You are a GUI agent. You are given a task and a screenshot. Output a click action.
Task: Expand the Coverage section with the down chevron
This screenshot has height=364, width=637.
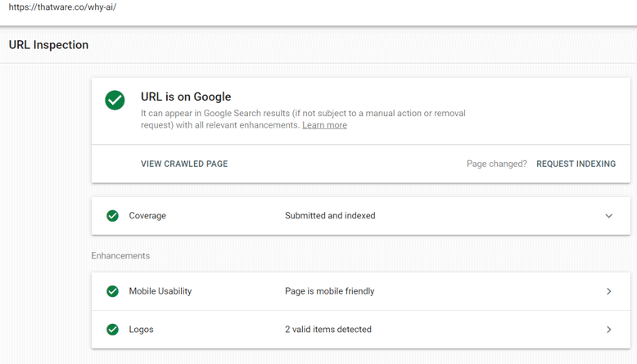pos(608,216)
